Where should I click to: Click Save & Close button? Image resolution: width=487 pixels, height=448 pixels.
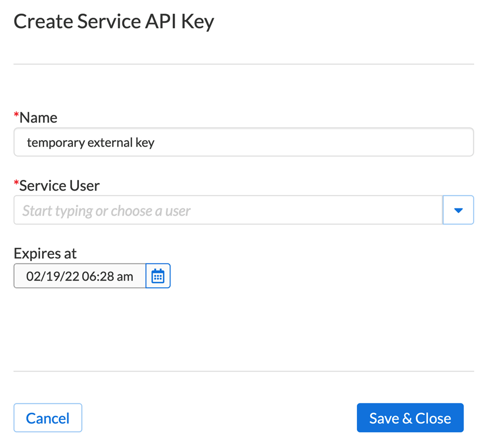(x=410, y=418)
